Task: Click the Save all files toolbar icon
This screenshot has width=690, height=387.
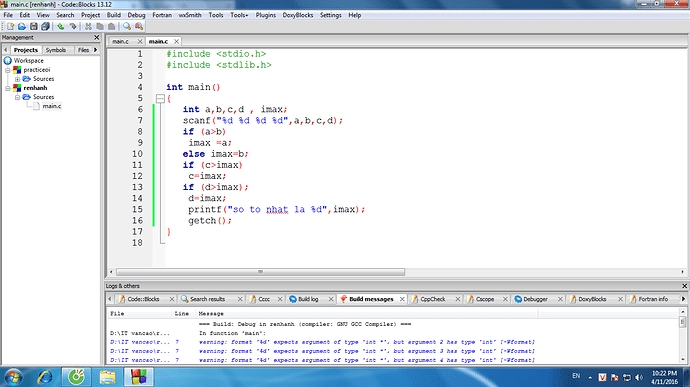Action: pos(45,26)
